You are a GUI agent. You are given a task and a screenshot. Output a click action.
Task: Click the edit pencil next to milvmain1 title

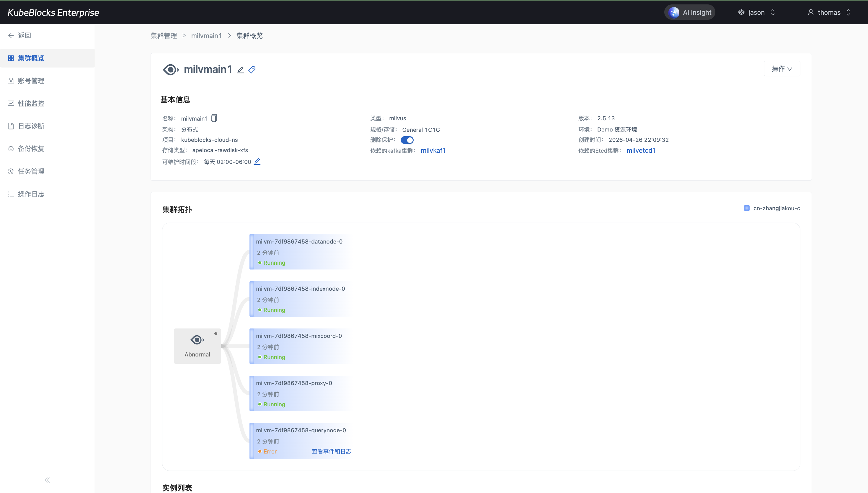point(240,70)
